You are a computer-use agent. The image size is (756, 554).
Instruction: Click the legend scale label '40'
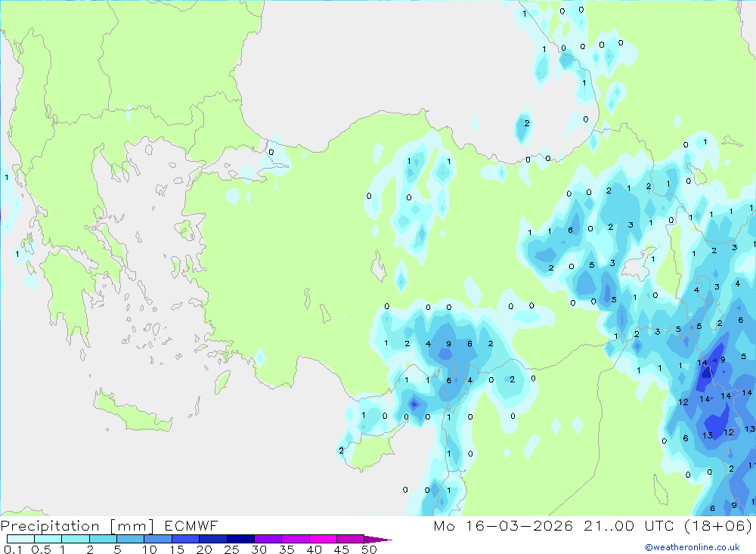point(314,549)
